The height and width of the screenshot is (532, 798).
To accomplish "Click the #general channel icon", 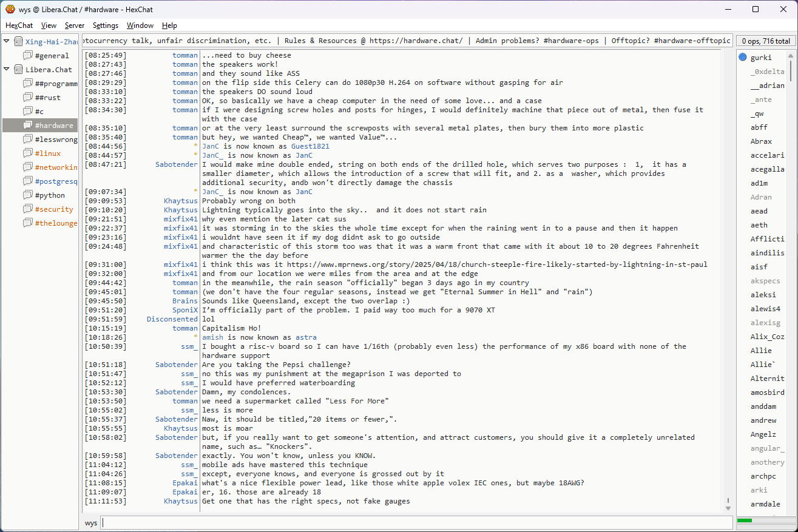I will tap(28, 56).
